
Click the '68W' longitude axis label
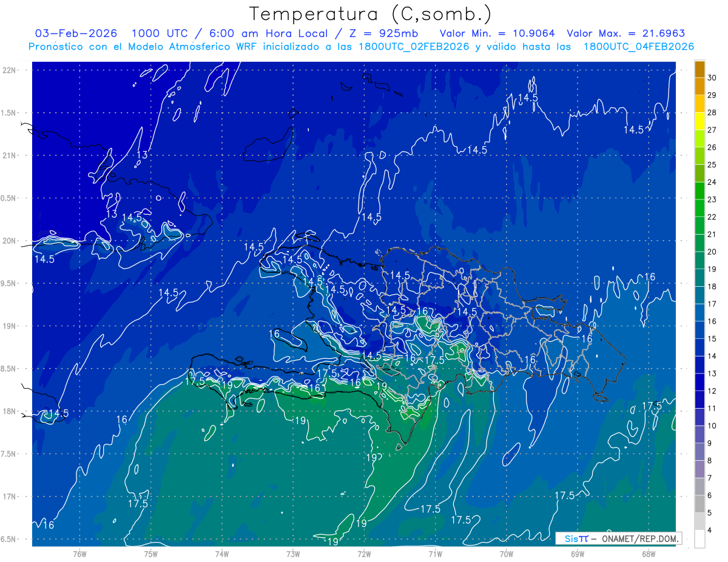coord(649,554)
